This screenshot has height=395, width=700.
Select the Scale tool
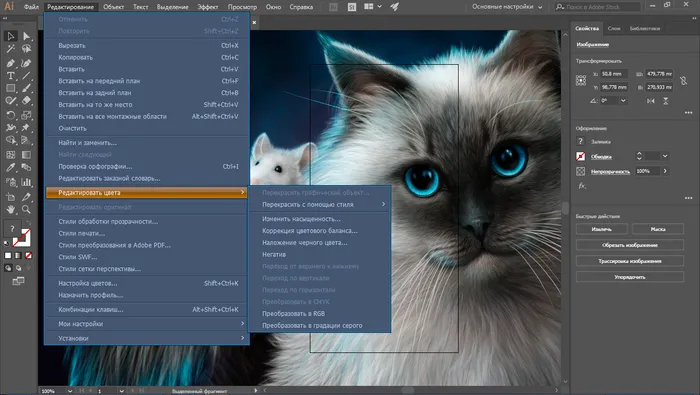26,115
